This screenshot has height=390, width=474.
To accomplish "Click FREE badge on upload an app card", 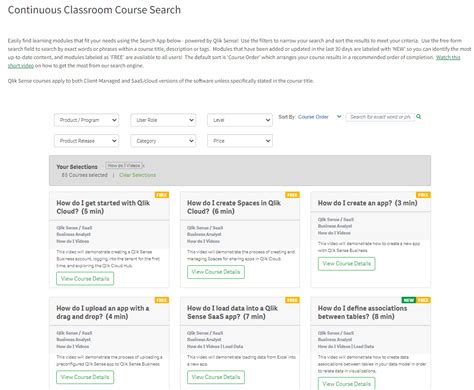I will point(162,300).
